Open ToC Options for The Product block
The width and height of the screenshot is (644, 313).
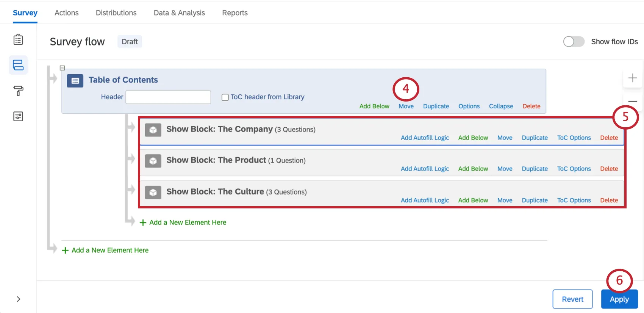[574, 169]
